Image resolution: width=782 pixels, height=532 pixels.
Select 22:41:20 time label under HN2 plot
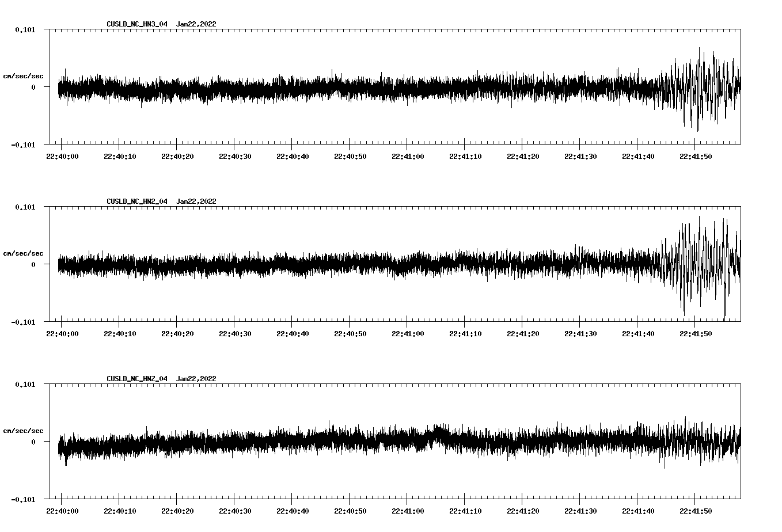pos(522,334)
